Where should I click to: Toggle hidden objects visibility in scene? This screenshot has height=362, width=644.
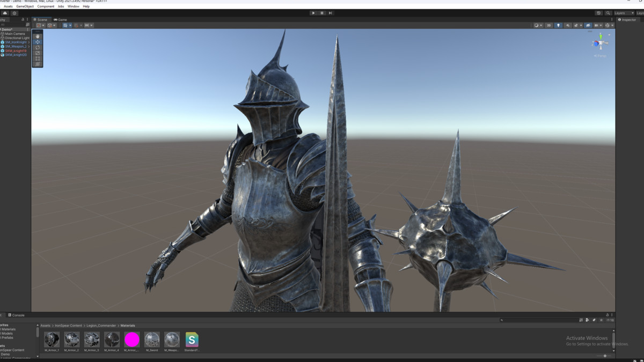click(588, 25)
